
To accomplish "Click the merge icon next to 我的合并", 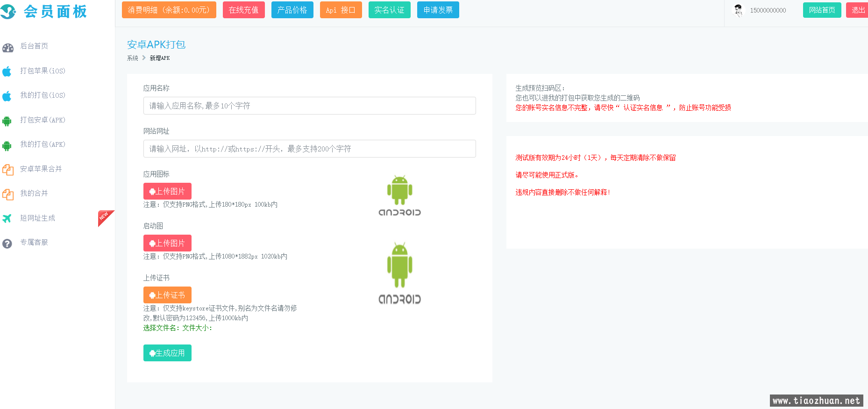I will 7,194.
